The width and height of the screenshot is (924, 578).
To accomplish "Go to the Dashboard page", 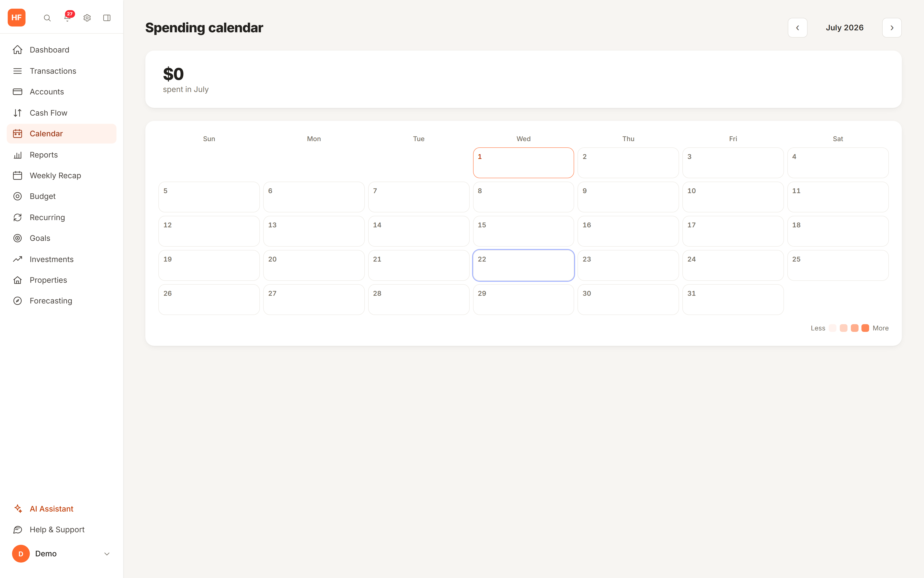I will tap(61, 50).
